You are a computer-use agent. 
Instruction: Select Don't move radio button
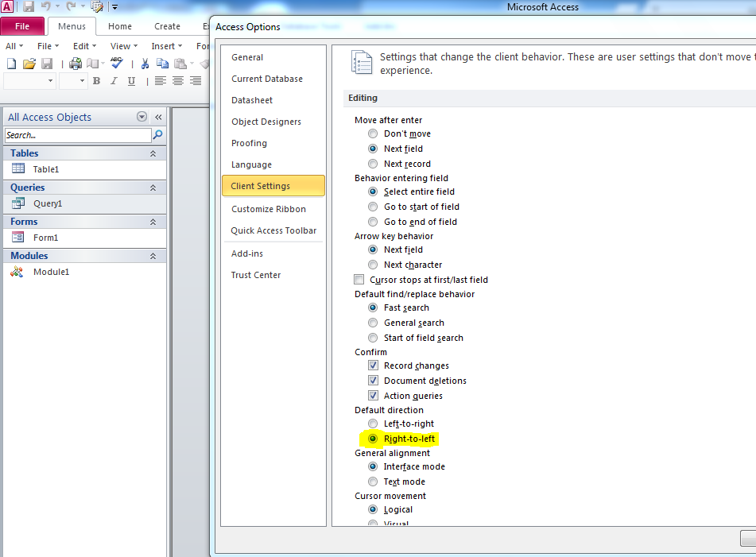(373, 133)
